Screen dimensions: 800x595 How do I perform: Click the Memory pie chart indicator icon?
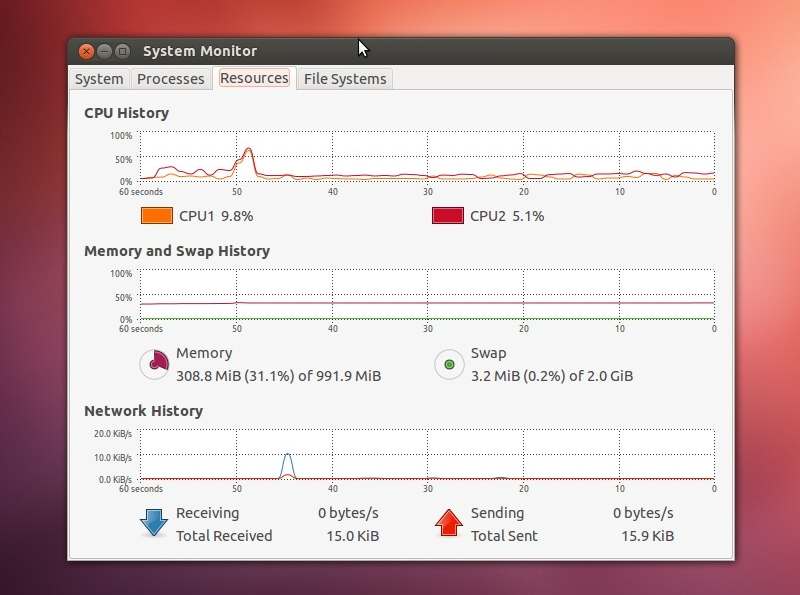pos(154,365)
